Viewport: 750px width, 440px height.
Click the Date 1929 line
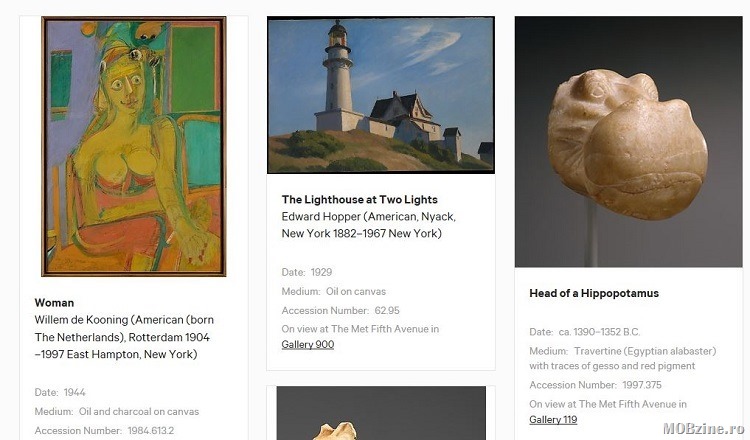307,272
